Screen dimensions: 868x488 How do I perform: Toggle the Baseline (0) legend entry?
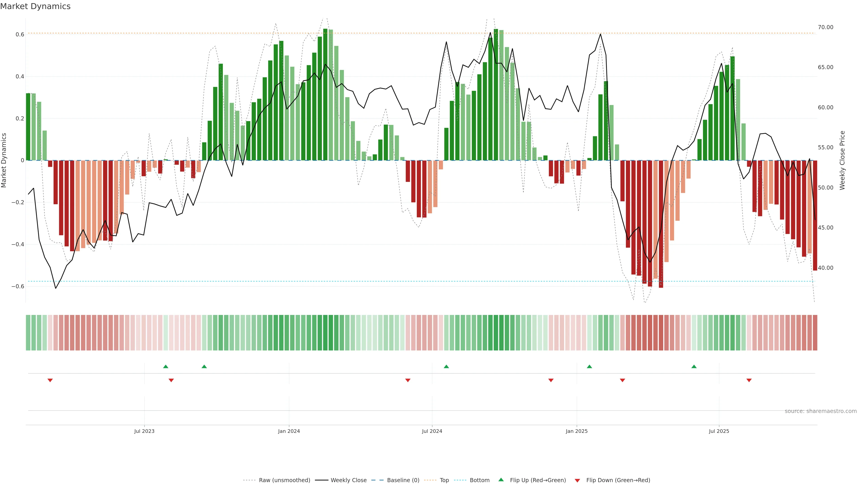403,480
